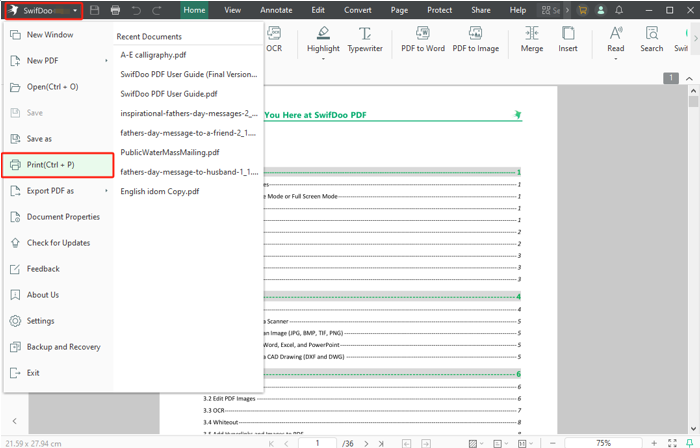
Task: Open the user account profile icon
Action: coord(600,10)
